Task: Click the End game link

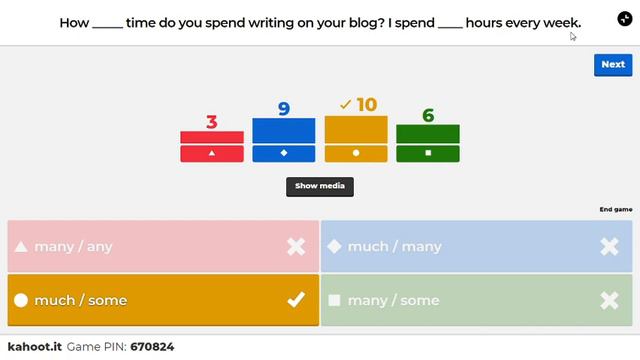Action: point(616,209)
